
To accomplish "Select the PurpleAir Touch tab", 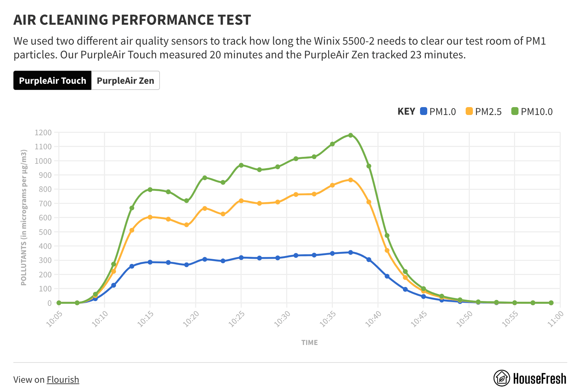I will click(52, 80).
